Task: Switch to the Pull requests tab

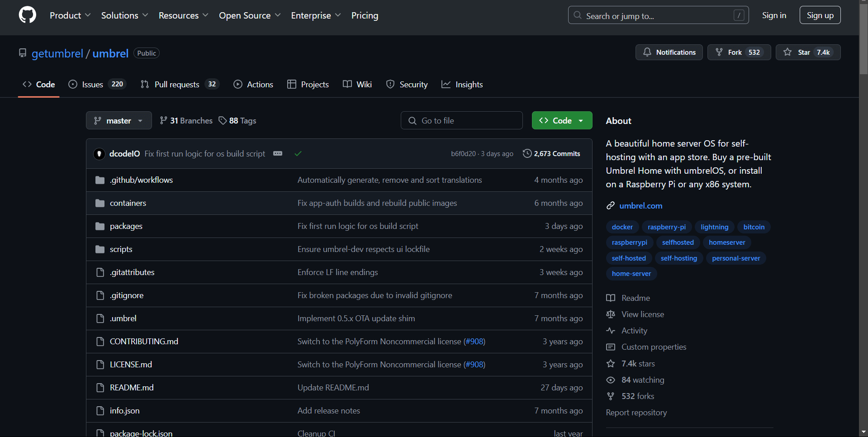Action: click(x=180, y=85)
